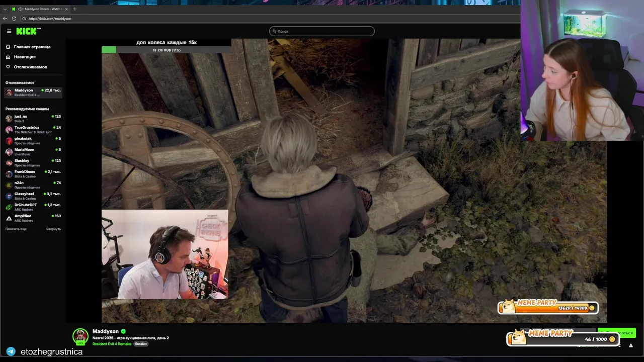The width and height of the screenshot is (644, 362).
Task: Click Amplified triangle channel avatar
Action: (9, 218)
